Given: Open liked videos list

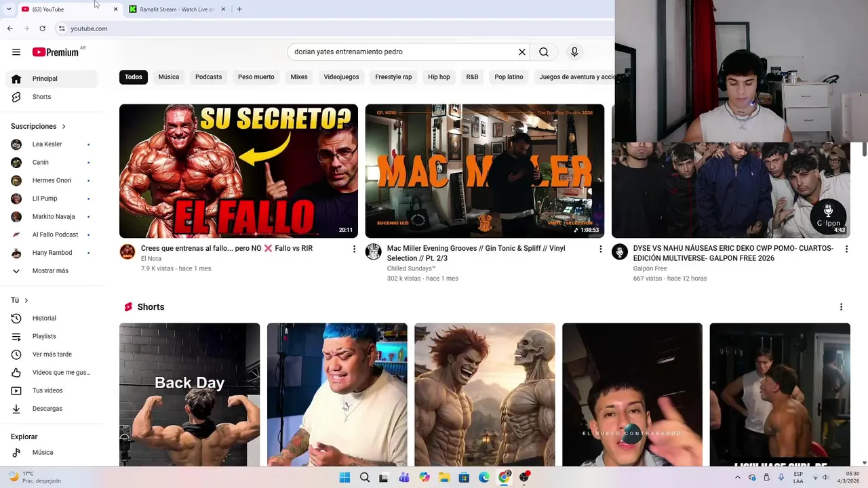Looking at the screenshot, I should pos(52,373).
